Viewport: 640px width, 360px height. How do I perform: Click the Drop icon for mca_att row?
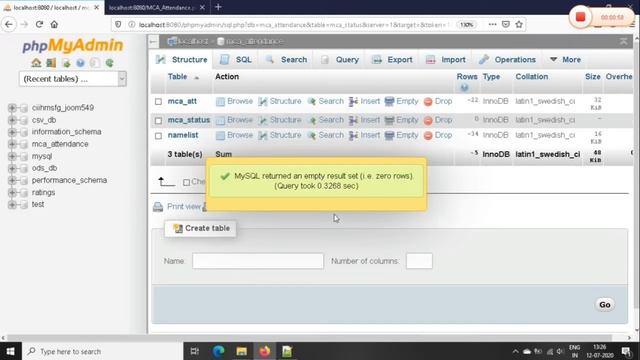428,102
